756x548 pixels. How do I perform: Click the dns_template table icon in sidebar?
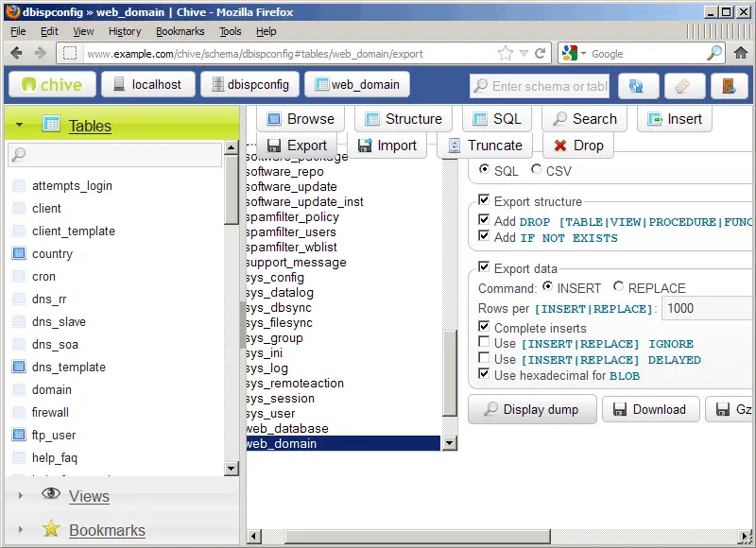pos(19,367)
